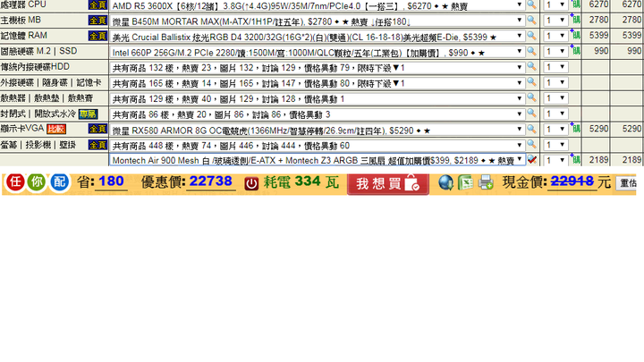Click green 購 icon in the 2780 row
The image size is (644, 362).
(x=575, y=20)
